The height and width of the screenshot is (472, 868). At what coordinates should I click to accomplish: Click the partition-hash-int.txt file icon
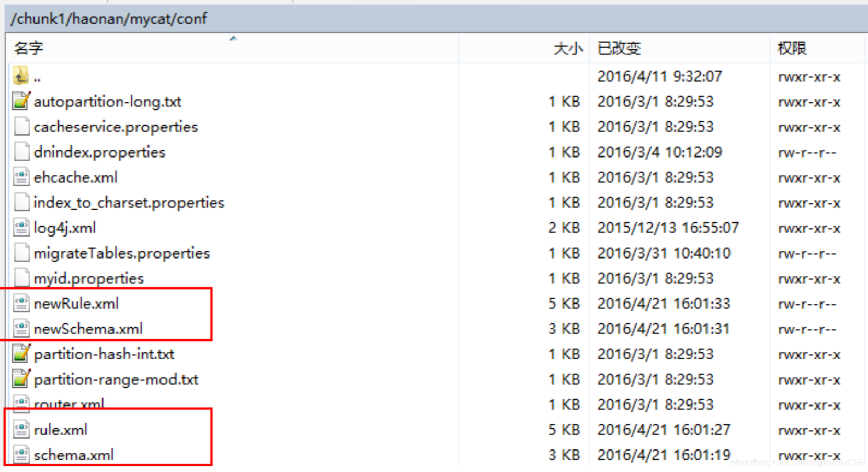(x=21, y=354)
